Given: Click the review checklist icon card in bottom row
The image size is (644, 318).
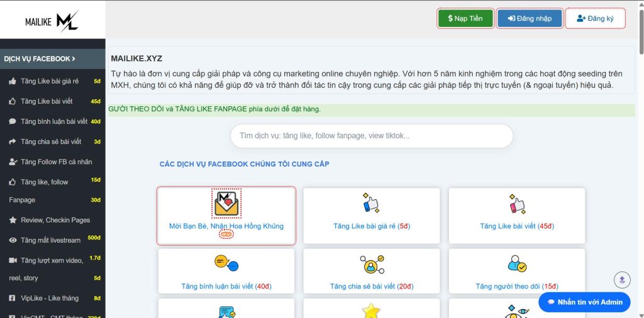Looking at the screenshot, I should click(x=226, y=312).
